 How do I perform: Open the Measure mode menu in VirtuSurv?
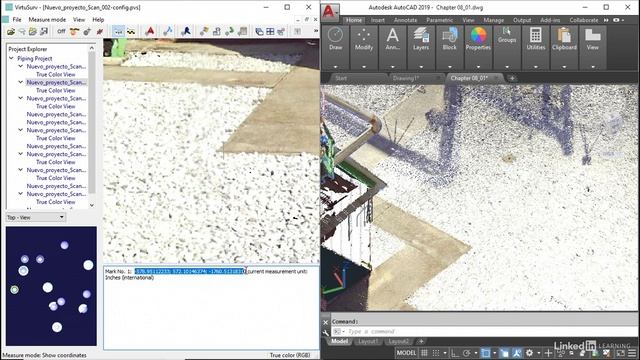[x=47, y=20]
